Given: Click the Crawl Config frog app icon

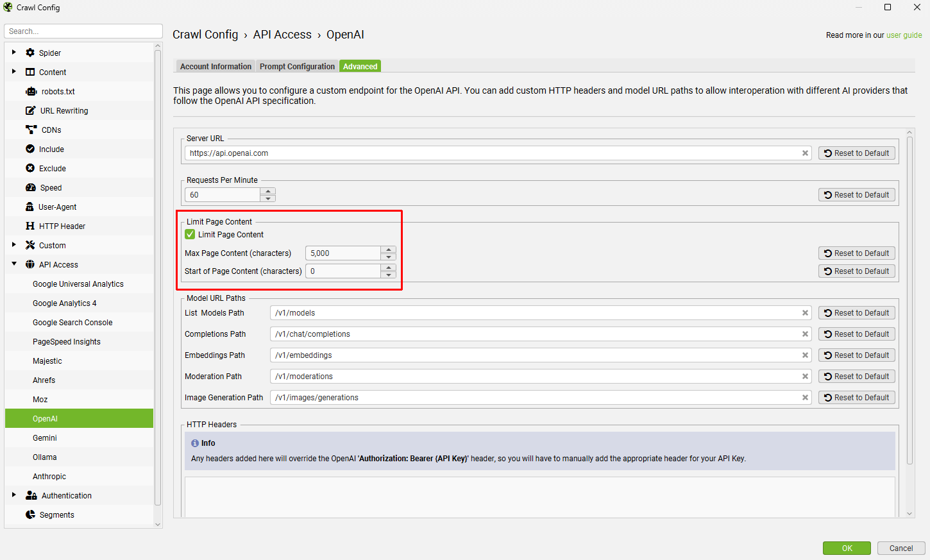Looking at the screenshot, I should click(x=8, y=7).
